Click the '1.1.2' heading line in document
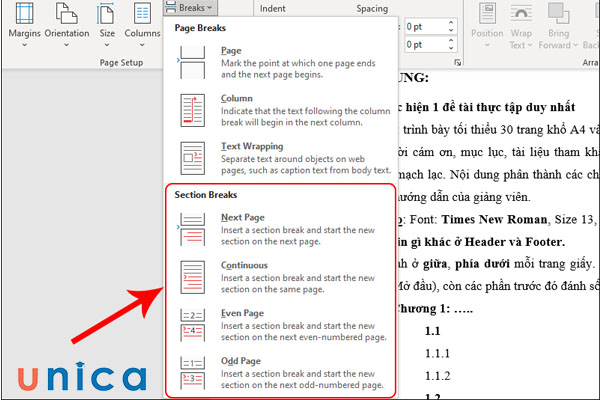Viewport: 600px width, 400px height. [437, 376]
